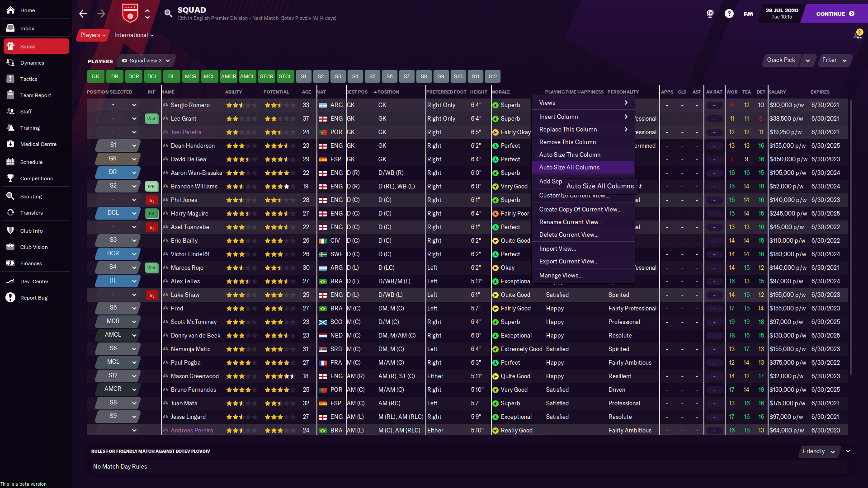
Task: Open the help question mark icon
Action: pyautogui.click(x=729, y=14)
